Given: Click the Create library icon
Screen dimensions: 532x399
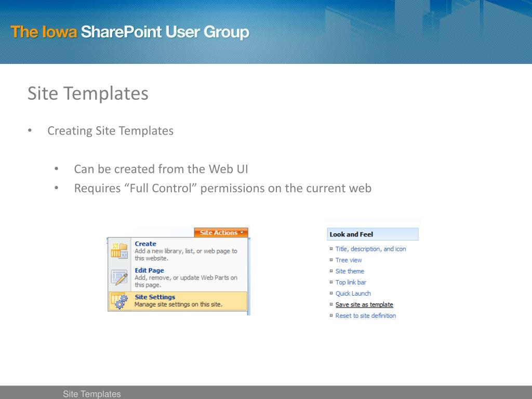Looking at the screenshot, I should click(119, 250).
